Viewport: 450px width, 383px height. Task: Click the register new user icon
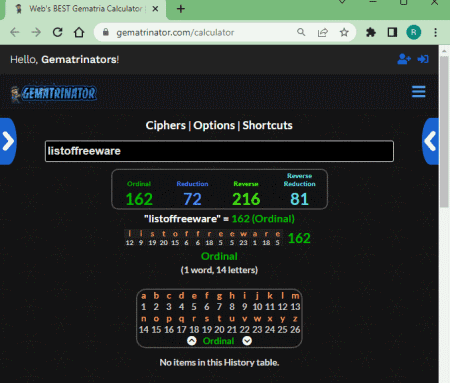[404, 59]
